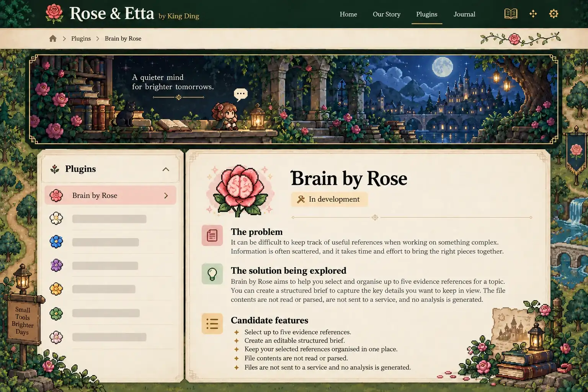
Task: Click The problem heading
Action: (x=256, y=232)
